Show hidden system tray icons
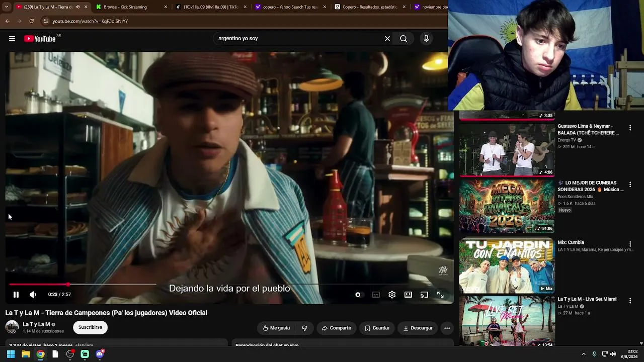The image size is (644, 362). pos(584,354)
